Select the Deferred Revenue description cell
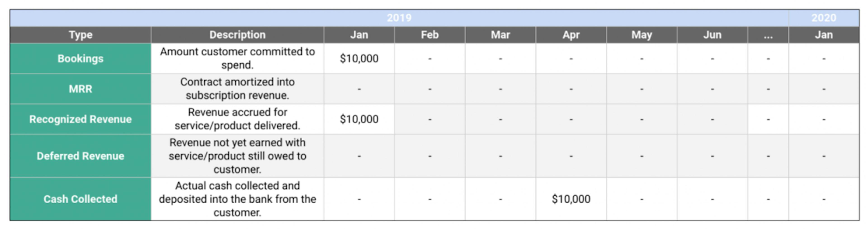The height and width of the screenshot is (231, 868). [238, 156]
